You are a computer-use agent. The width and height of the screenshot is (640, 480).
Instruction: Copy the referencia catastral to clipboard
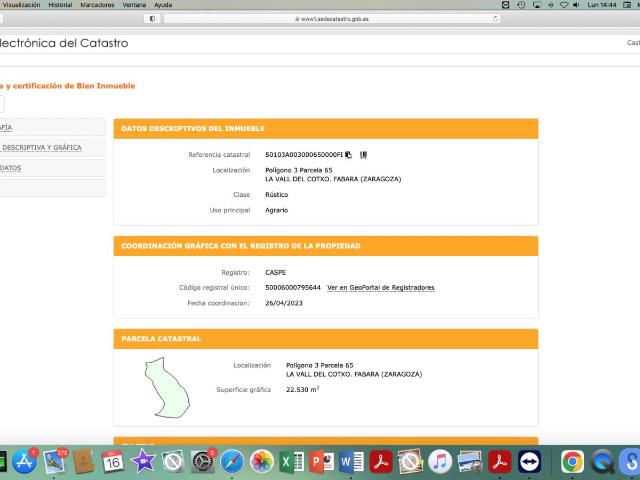348,155
